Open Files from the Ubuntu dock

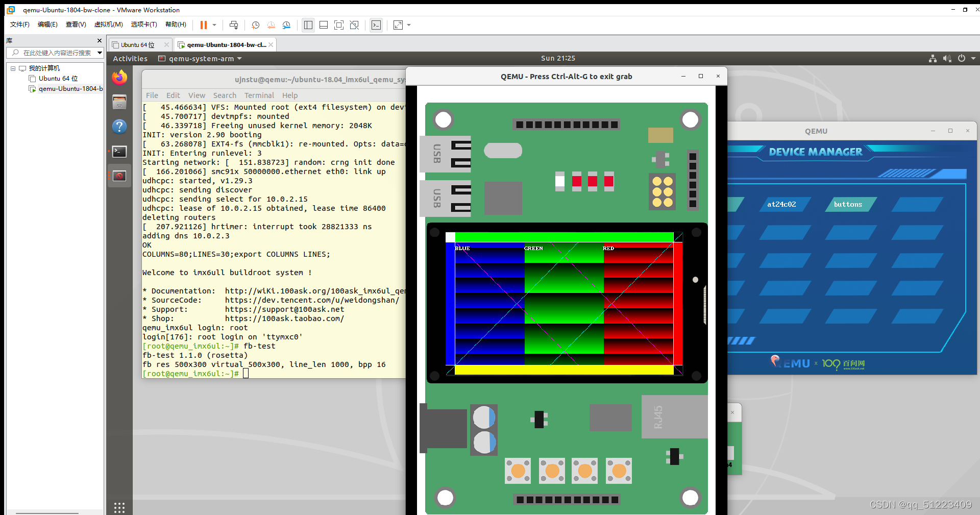coord(119,102)
